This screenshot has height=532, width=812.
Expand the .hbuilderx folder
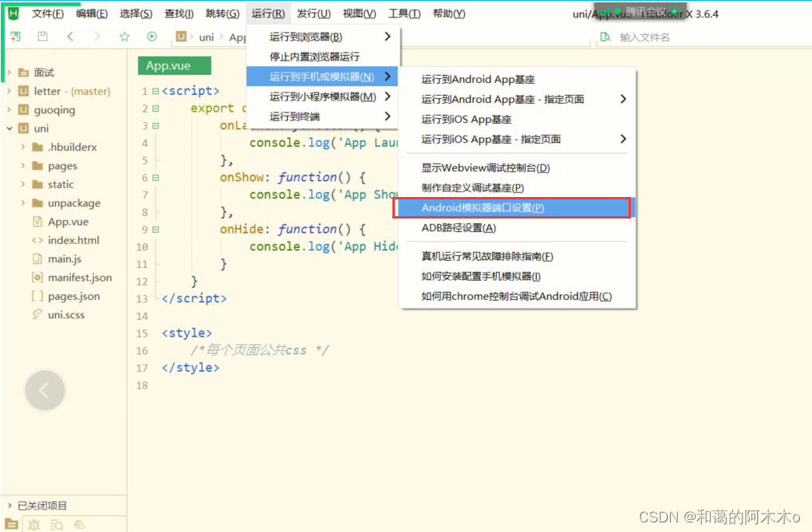tap(23, 147)
